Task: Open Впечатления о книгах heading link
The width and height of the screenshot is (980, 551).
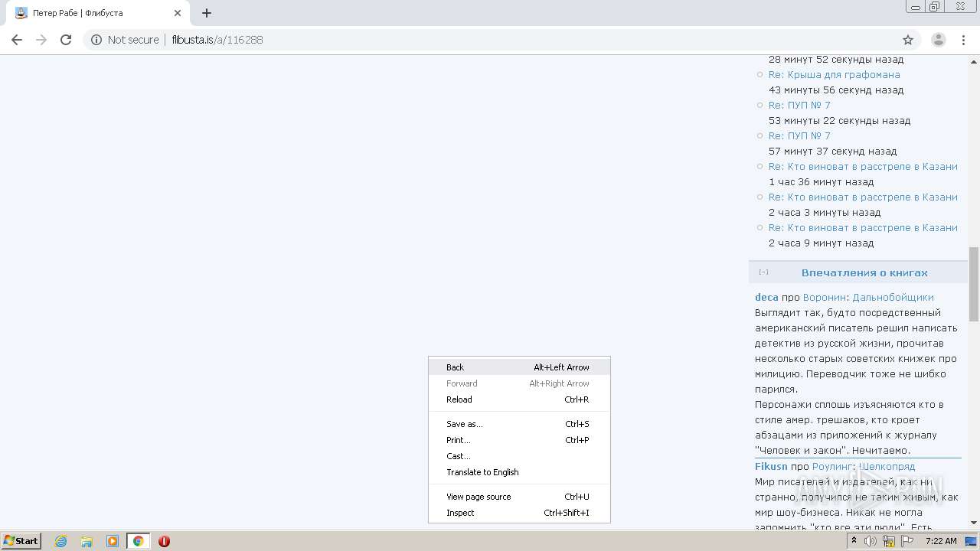Action: point(864,272)
